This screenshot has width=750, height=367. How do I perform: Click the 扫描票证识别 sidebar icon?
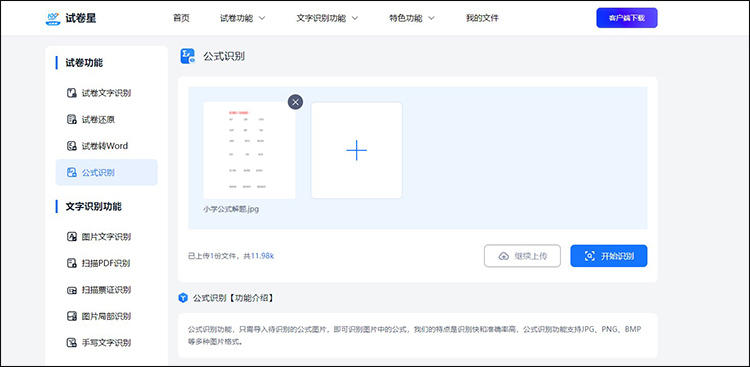[71, 290]
